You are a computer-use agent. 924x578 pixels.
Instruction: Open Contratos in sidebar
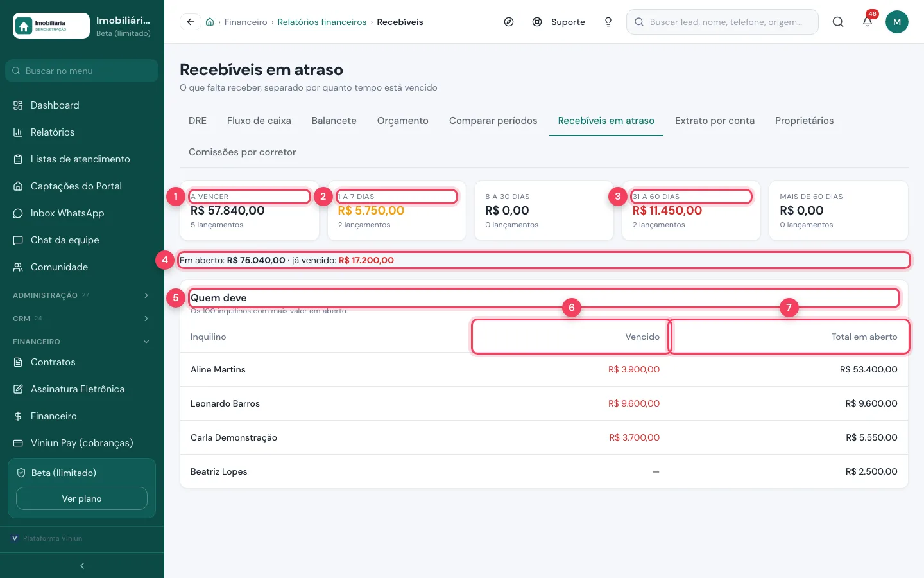82,362
